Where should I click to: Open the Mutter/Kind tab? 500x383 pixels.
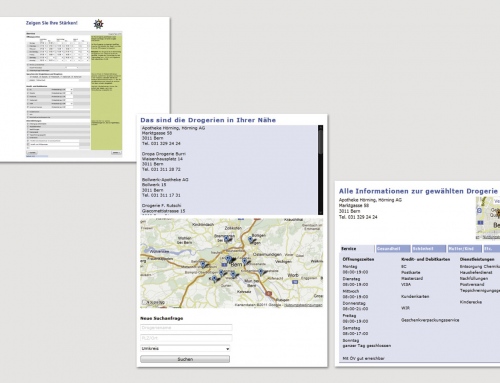[x=465, y=249]
